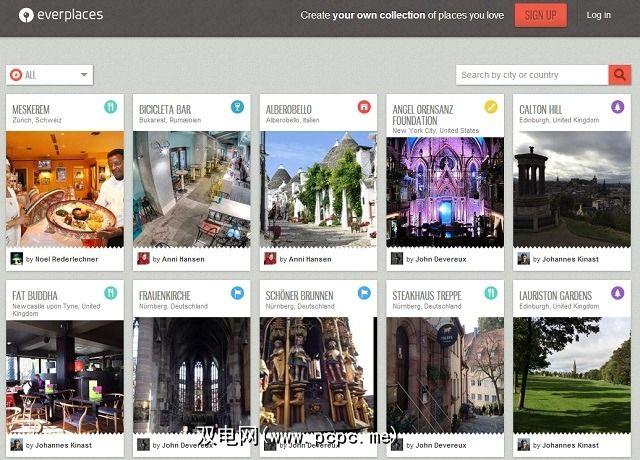The height and width of the screenshot is (460, 640).
Task: Click the everplaces logo icon
Action: [26, 15]
